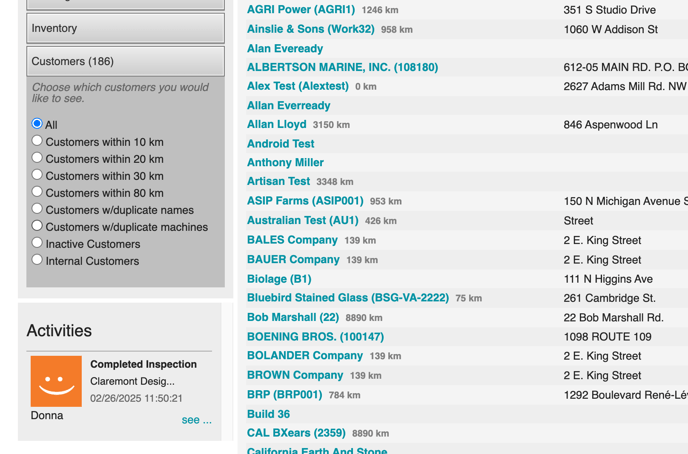Choose Customers within 20 km filter

click(x=37, y=158)
